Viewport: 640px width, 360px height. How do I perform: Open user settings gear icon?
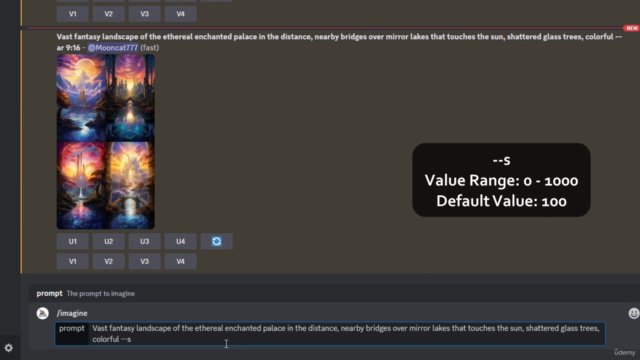pos(9,348)
